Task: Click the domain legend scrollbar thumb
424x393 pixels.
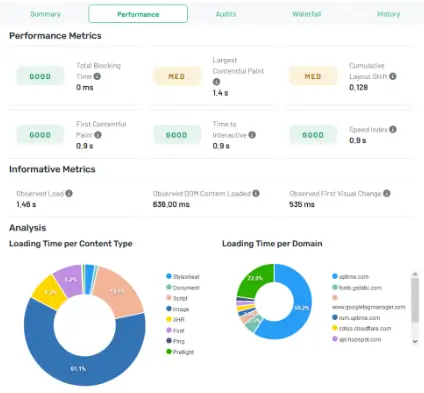Action: coord(415,301)
